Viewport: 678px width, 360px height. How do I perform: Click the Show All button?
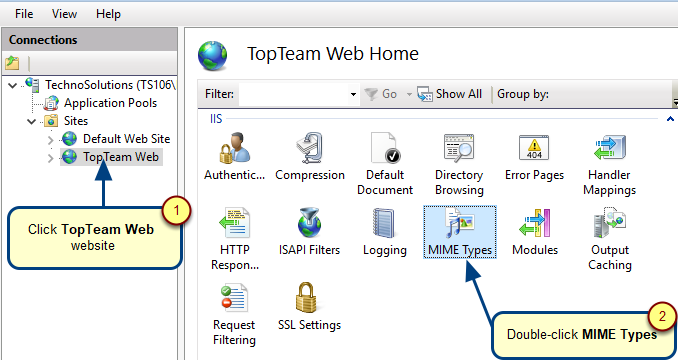pos(450,94)
